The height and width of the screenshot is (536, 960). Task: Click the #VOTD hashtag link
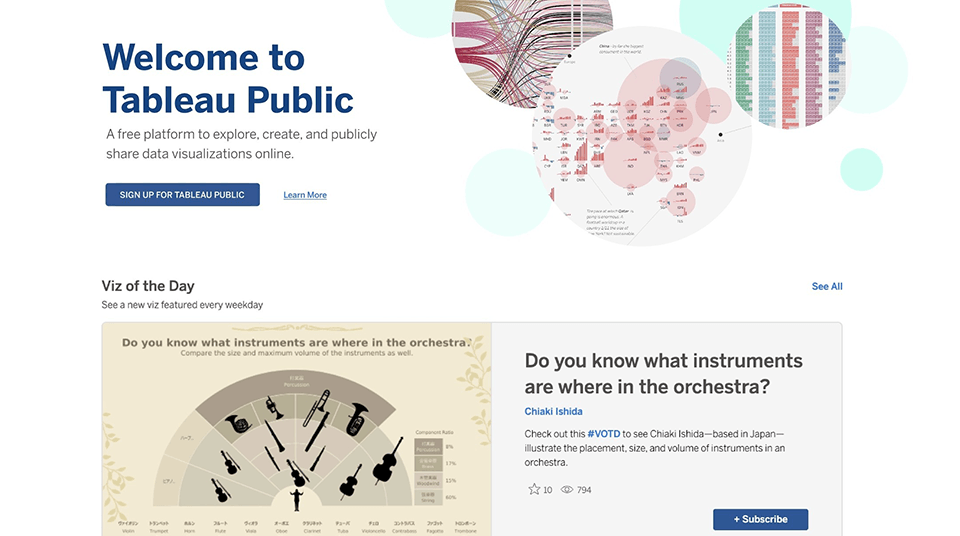pos(604,434)
